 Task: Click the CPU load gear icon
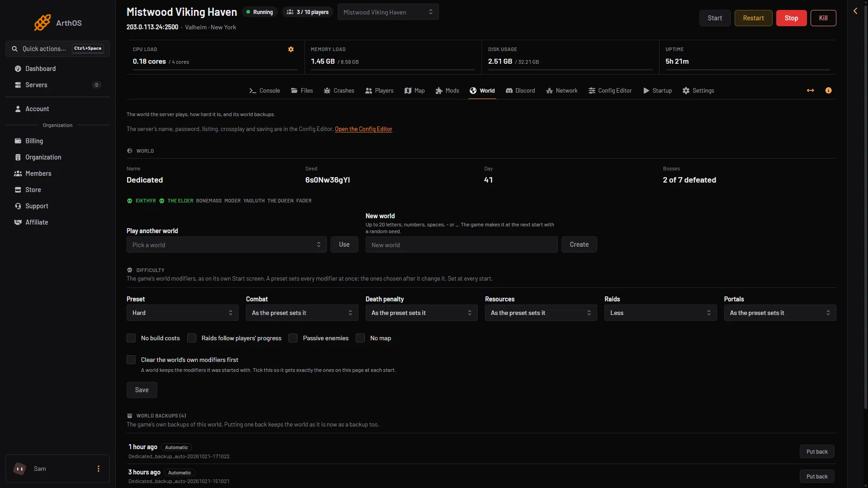(291, 49)
